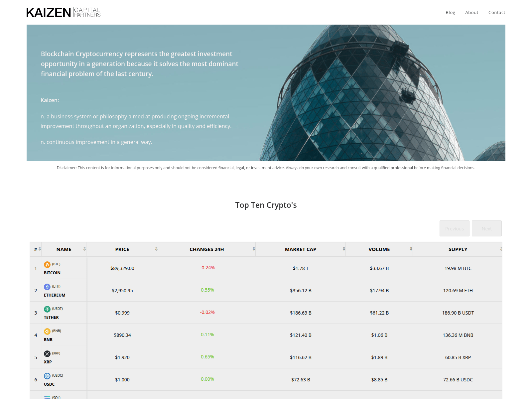Select the XRP name label
The width and height of the screenshot is (532, 399).
pos(48,362)
